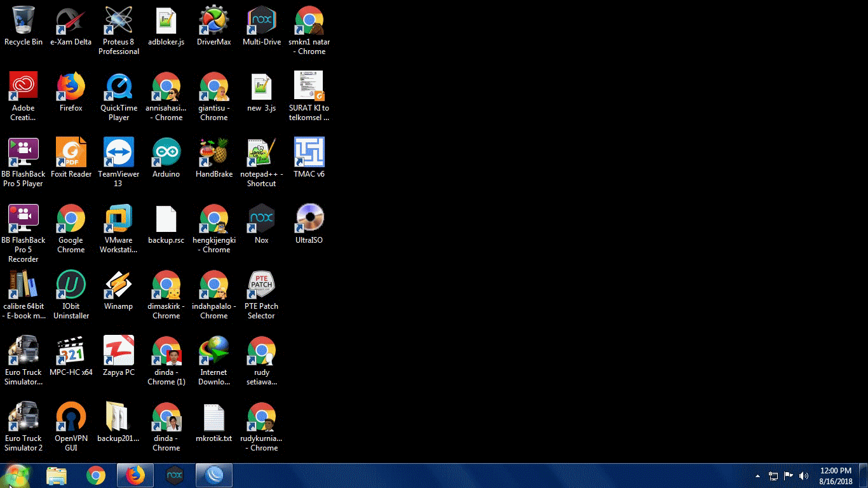Open UltraISO shortcut
Screen dimensions: 868x488
[309, 224]
